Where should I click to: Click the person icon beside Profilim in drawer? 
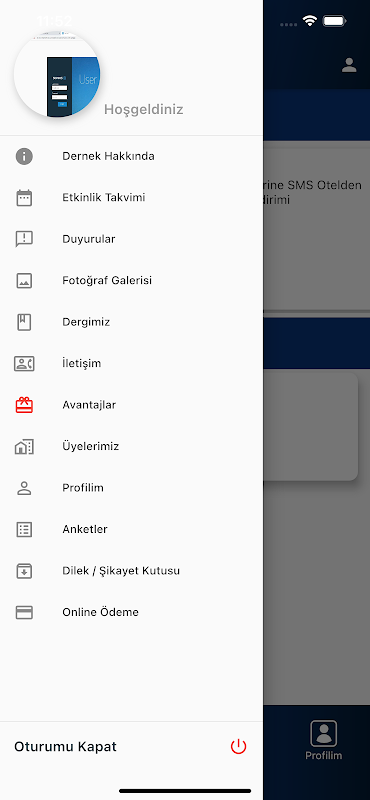click(24, 488)
